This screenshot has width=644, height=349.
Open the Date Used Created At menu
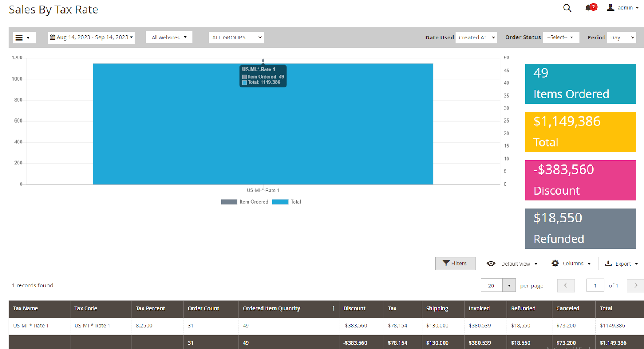476,37
